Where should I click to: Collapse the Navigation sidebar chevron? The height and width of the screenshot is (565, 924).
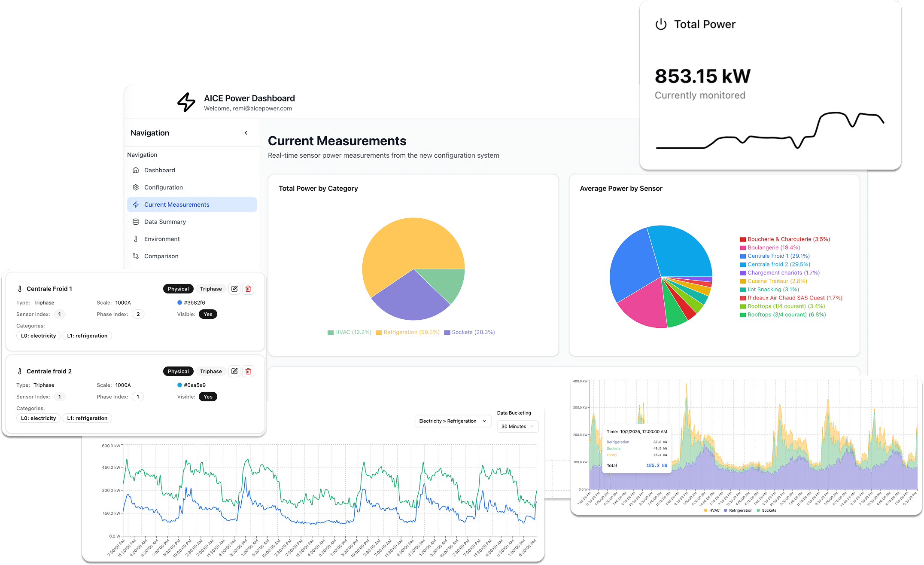click(x=246, y=133)
